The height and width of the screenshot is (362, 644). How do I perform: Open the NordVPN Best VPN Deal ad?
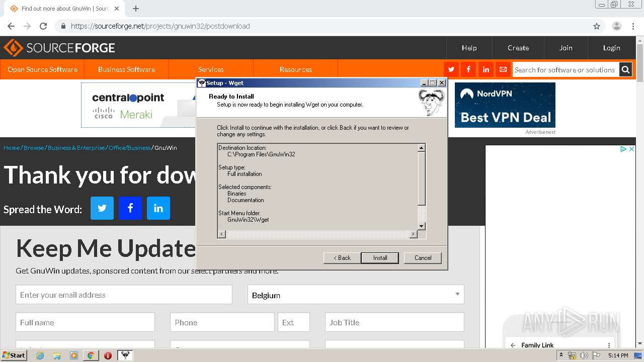pos(505,105)
